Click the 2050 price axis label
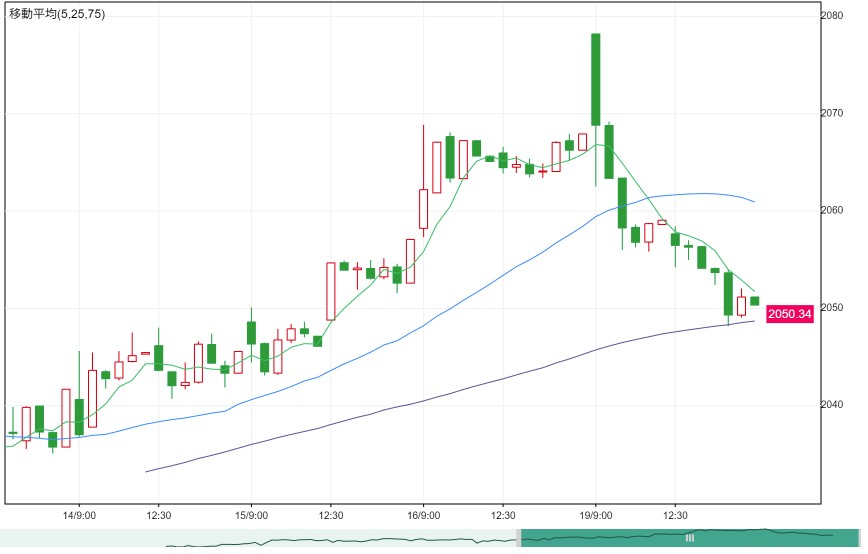Viewport: 868px width, 554px height. (x=832, y=307)
